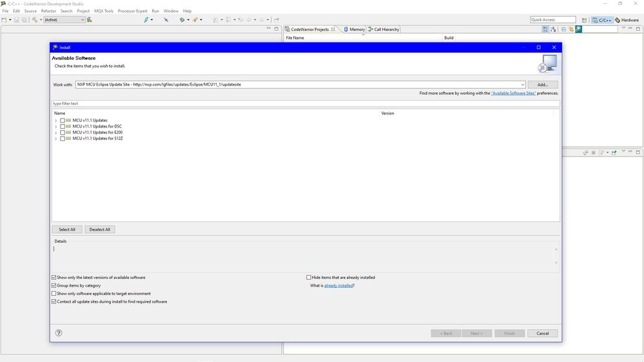
Task: Enable Show only software applicable to target environment
Action: click(x=54, y=294)
